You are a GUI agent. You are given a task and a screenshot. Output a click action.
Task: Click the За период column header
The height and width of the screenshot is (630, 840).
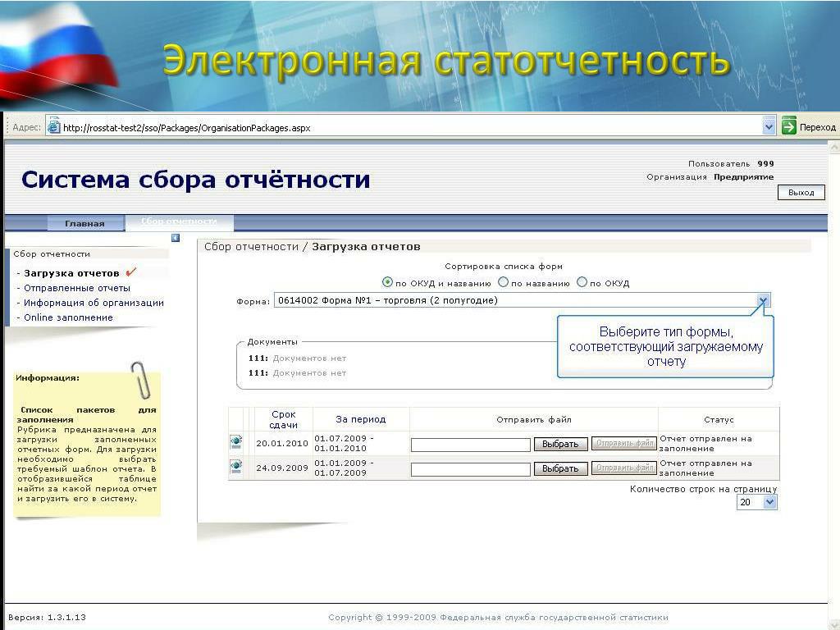pos(361,419)
